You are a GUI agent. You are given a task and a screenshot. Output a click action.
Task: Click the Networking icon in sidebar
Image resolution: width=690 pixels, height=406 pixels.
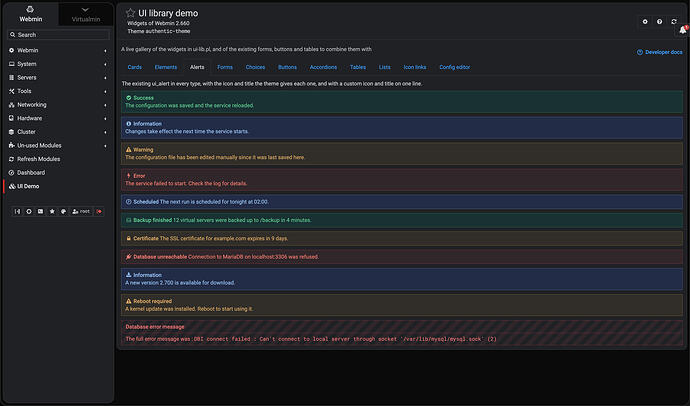pos(11,105)
